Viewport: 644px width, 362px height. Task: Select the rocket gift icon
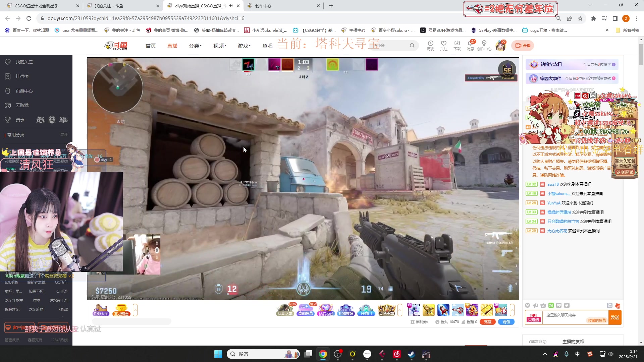tap(443, 310)
